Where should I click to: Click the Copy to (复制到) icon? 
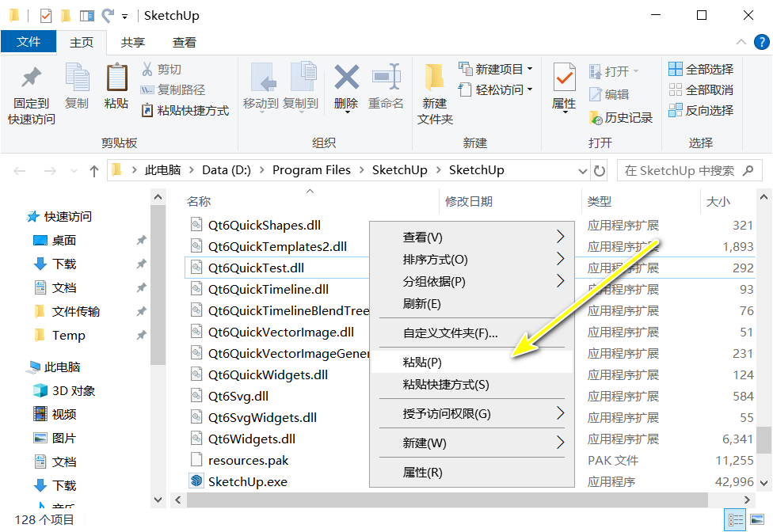[303, 78]
